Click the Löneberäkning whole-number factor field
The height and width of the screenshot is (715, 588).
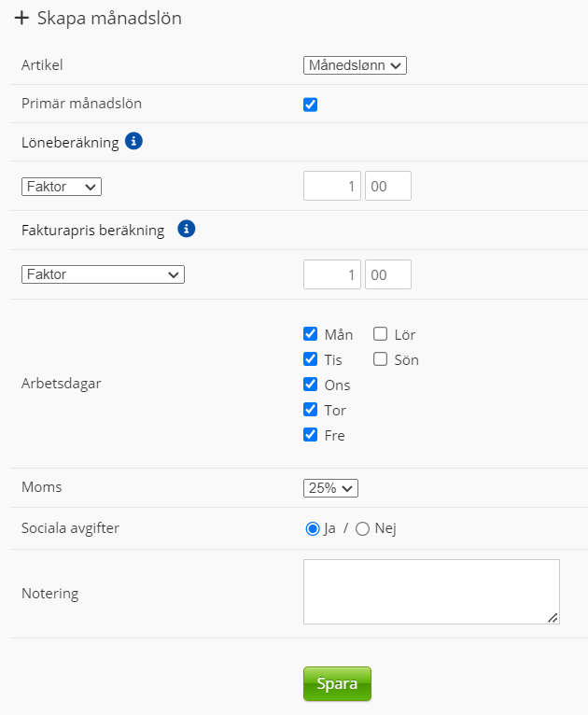click(332, 187)
